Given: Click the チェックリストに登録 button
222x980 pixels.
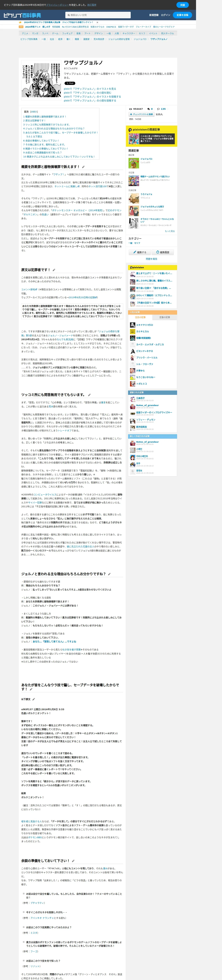Looking at the screenshot, I should pos(141,114).
